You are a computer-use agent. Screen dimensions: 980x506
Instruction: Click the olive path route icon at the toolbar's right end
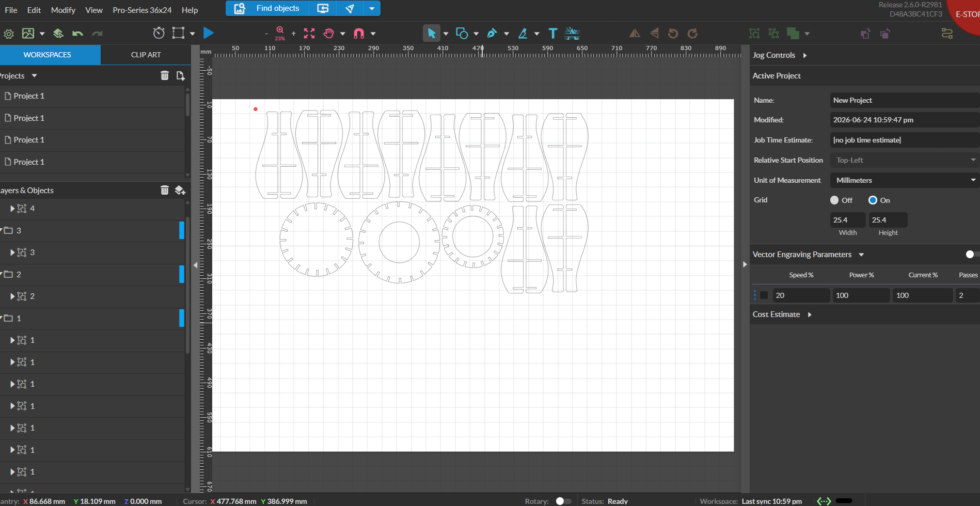click(x=947, y=34)
